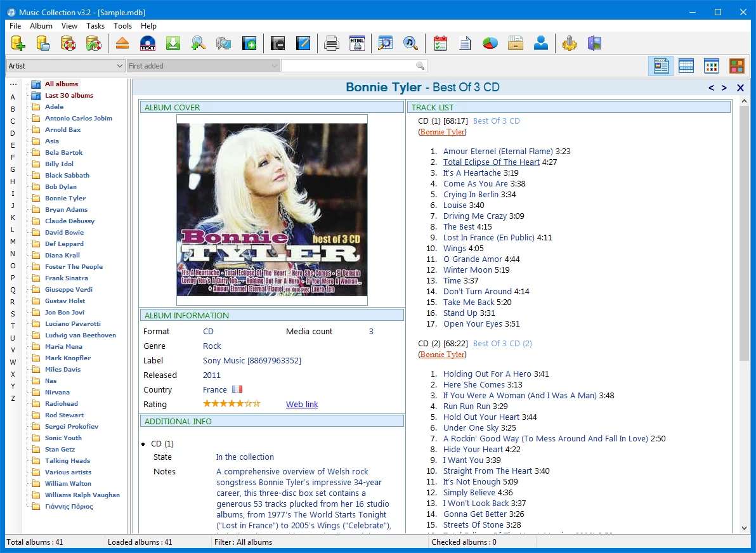The image size is (756, 553).
Task: Click the HTML export icon
Action: 357,43
